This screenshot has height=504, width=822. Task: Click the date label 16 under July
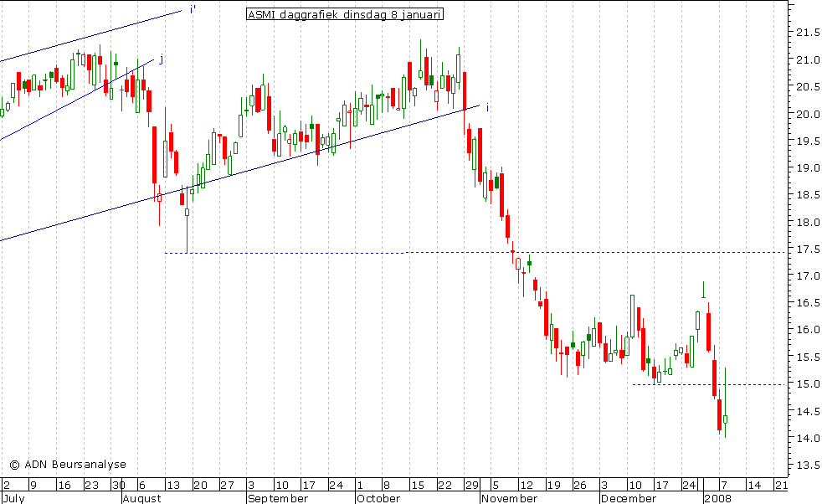tap(64, 485)
